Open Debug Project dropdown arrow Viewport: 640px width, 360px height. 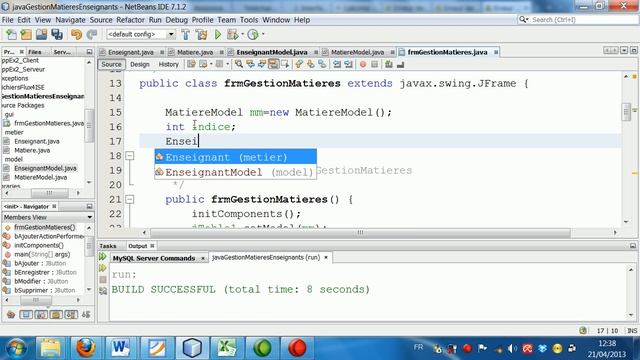coord(242,35)
